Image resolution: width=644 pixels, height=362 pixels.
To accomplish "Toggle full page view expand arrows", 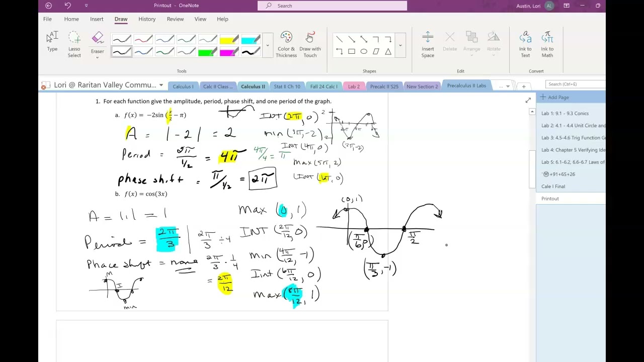I will click(x=528, y=101).
